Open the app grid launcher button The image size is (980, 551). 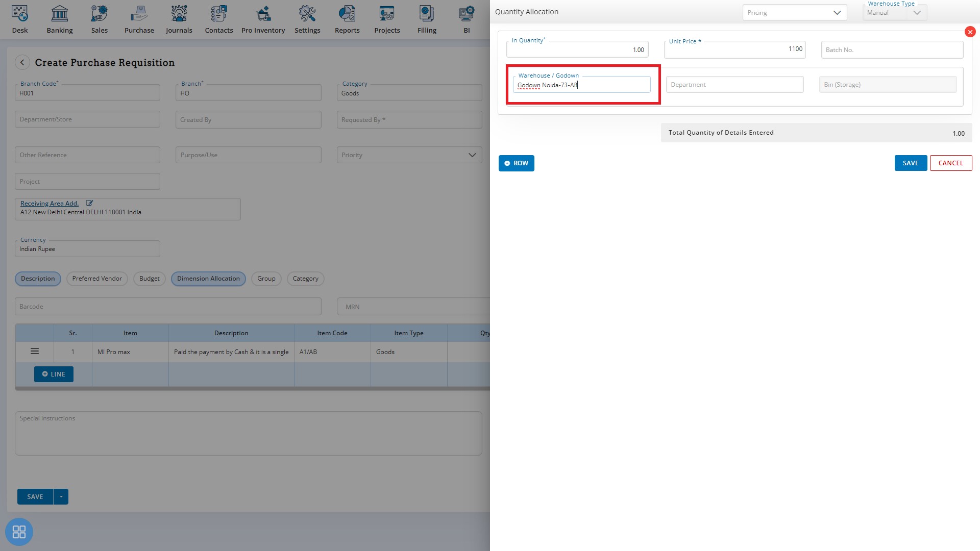(x=19, y=532)
